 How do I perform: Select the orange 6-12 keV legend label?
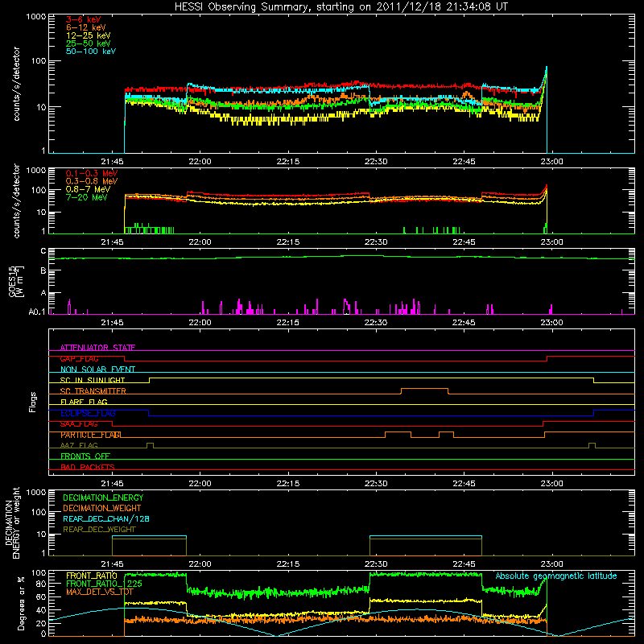point(86,27)
